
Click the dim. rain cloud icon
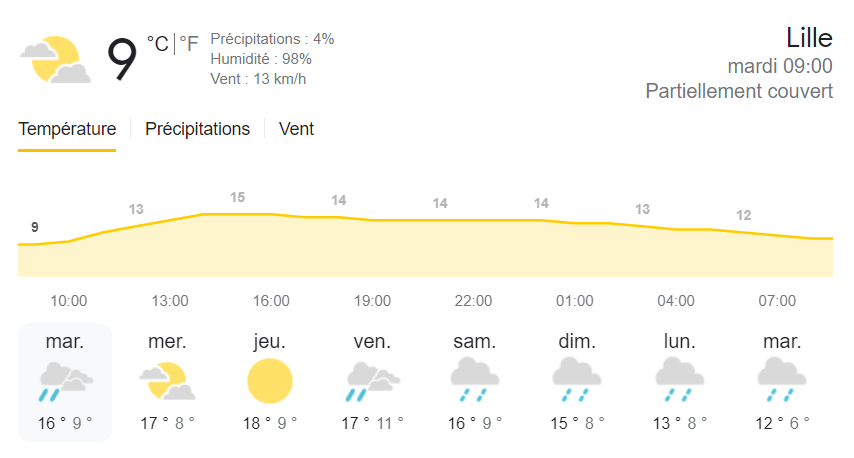pos(577,380)
